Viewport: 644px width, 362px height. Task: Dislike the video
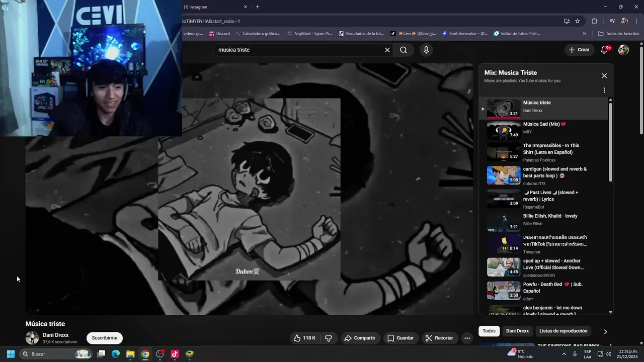329,338
